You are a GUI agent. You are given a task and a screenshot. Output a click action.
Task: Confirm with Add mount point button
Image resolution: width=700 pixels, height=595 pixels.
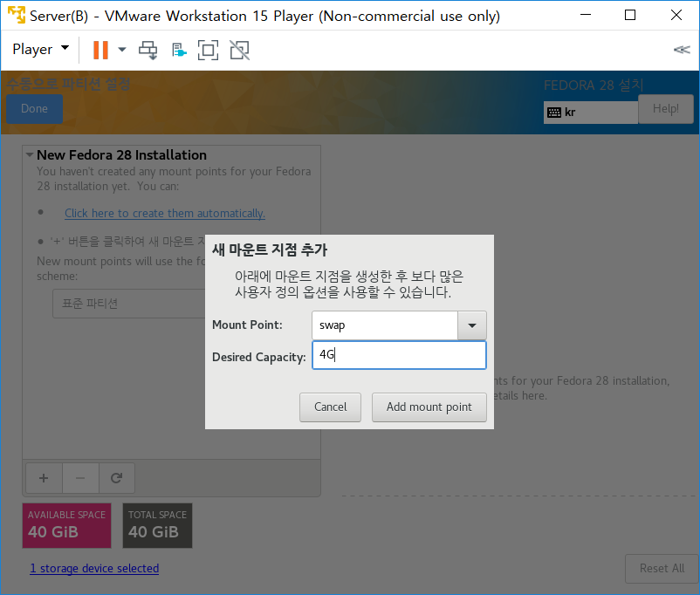pyautogui.click(x=429, y=407)
